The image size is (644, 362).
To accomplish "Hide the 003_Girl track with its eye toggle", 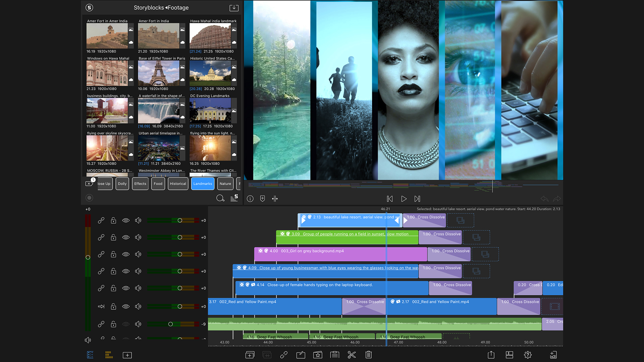I will tap(126, 254).
